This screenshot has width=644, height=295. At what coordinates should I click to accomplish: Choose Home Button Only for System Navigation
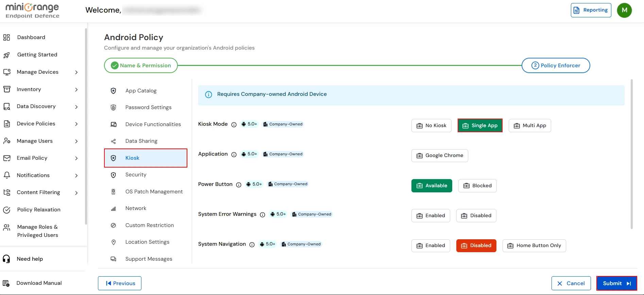pyautogui.click(x=534, y=246)
